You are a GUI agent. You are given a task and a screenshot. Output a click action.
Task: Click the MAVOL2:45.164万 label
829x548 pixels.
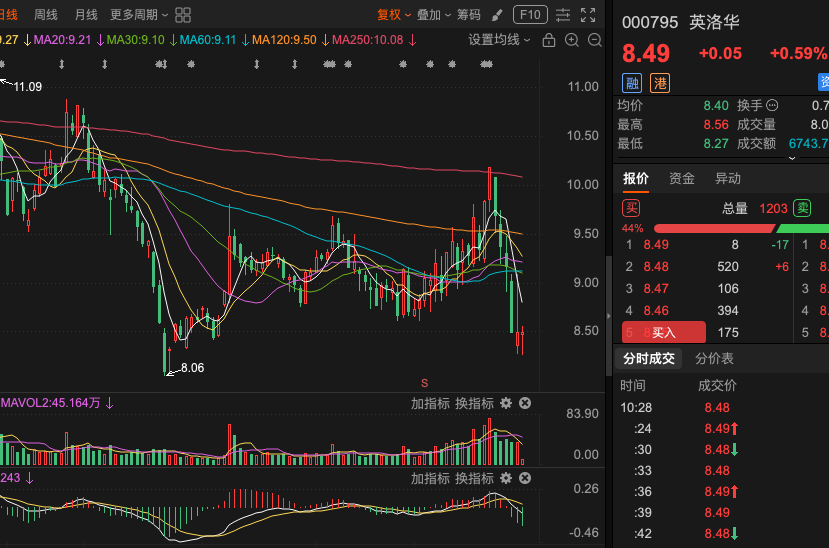pyautogui.click(x=50, y=403)
